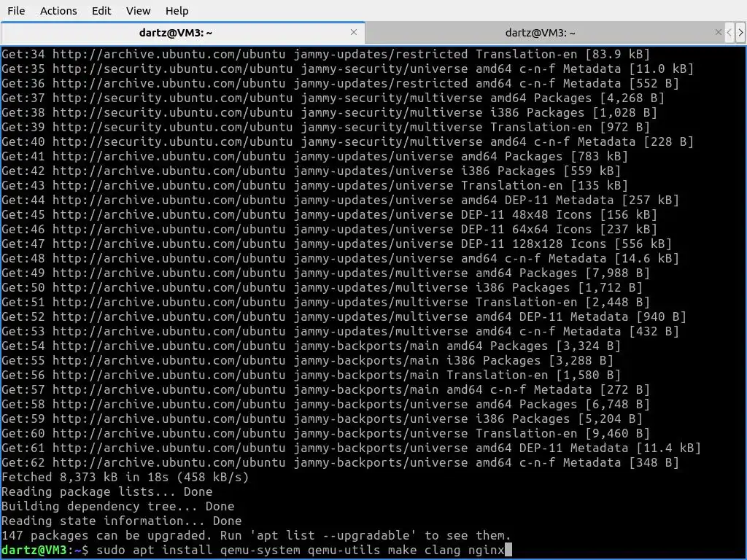Screen dimensions: 747x560
Task: Click the Get:37 multiverse amd64 Packages line
Action: 333,98
